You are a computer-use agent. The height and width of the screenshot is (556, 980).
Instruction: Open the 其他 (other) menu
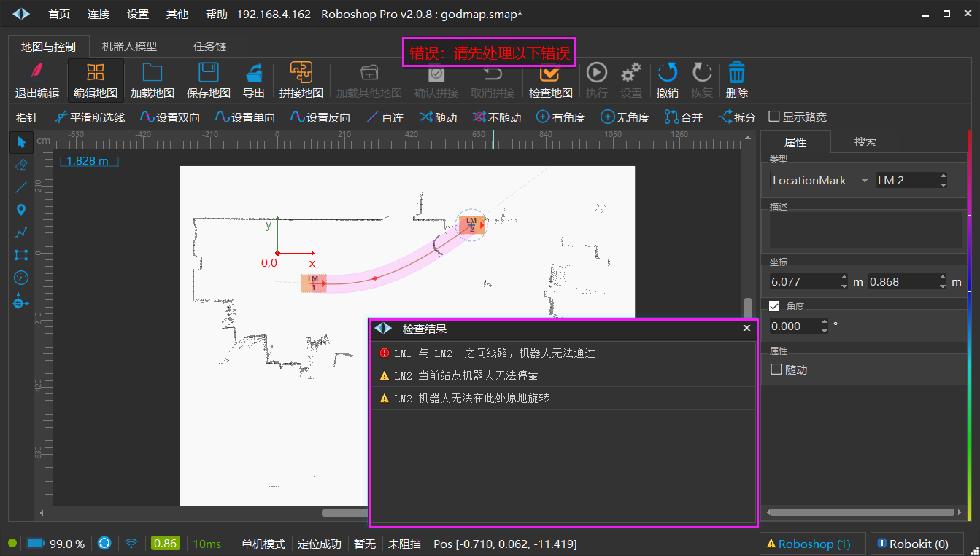point(177,14)
